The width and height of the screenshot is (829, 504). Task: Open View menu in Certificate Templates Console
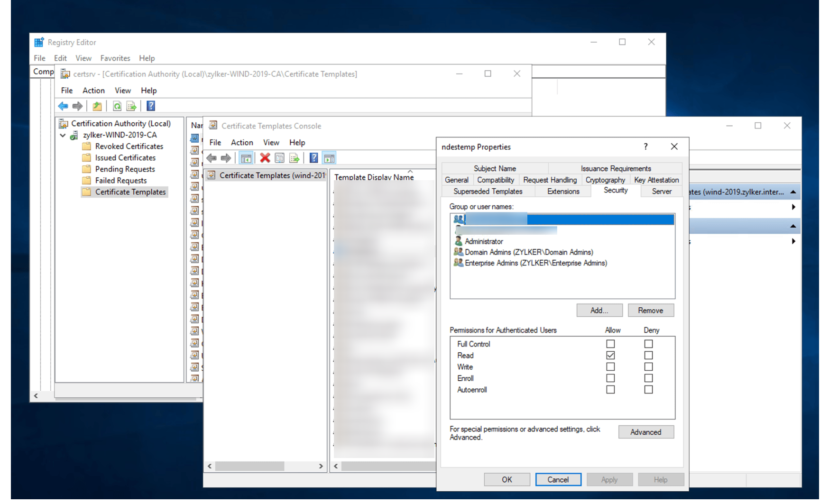pos(271,143)
